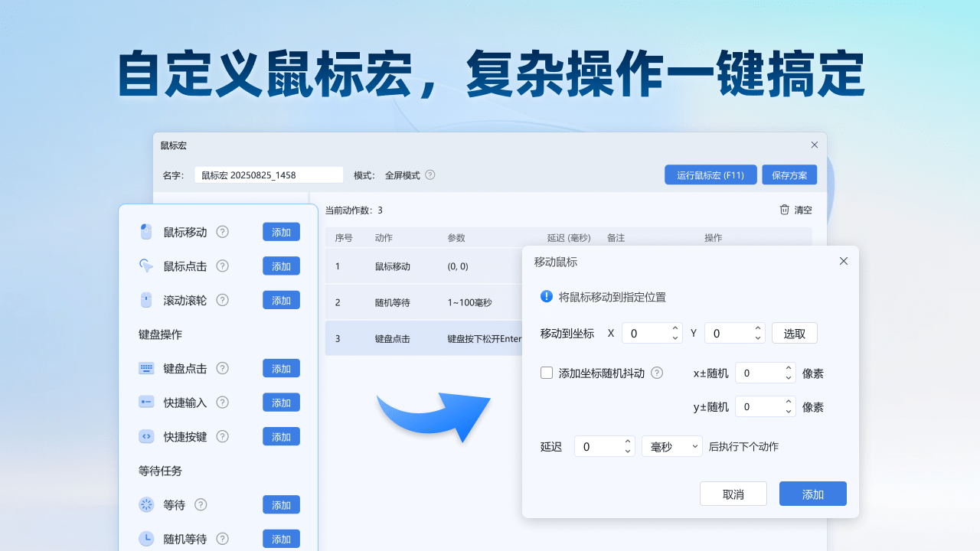Select the 鼠标点击 mouse click icon

pos(145,266)
